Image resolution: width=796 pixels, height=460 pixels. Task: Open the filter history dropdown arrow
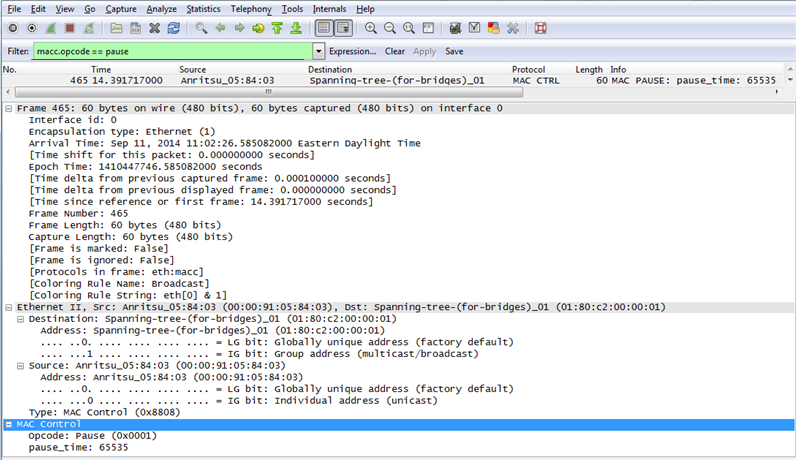pos(319,51)
